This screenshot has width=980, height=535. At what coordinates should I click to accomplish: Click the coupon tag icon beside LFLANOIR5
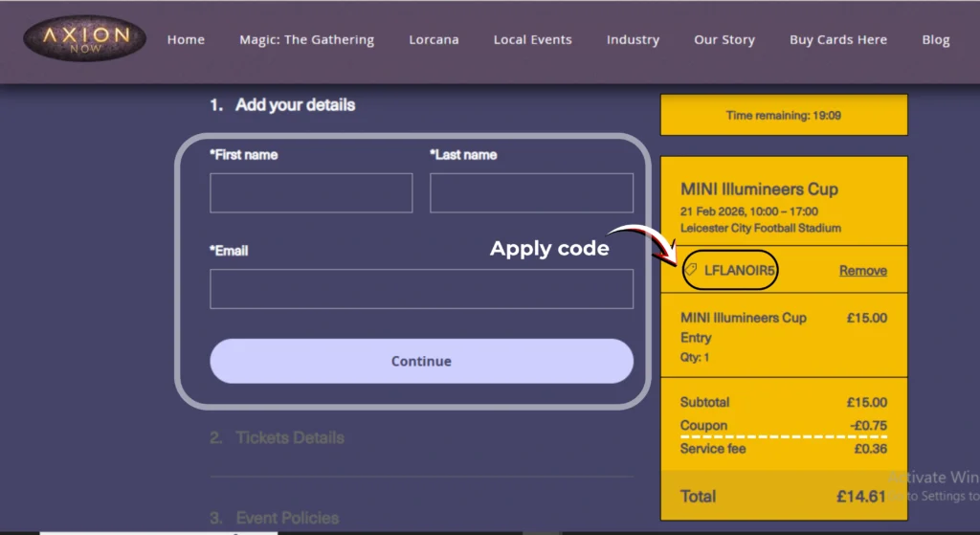[691, 271]
